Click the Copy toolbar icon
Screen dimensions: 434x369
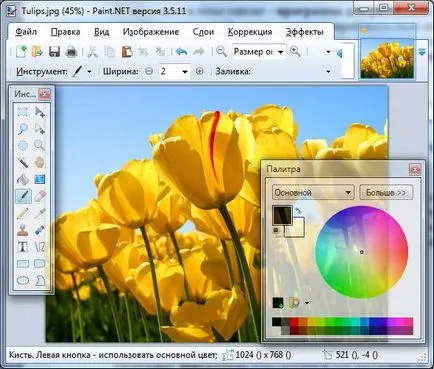(x=109, y=52)
